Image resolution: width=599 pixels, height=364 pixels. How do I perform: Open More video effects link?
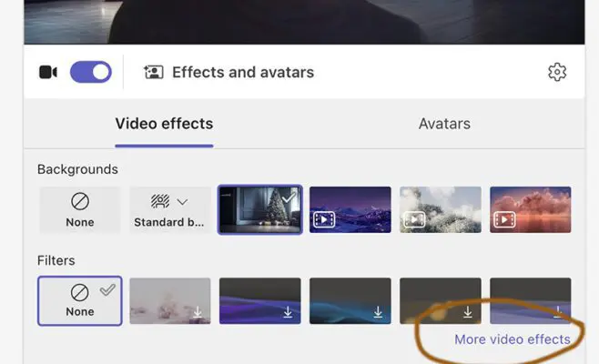click(513, 339)
